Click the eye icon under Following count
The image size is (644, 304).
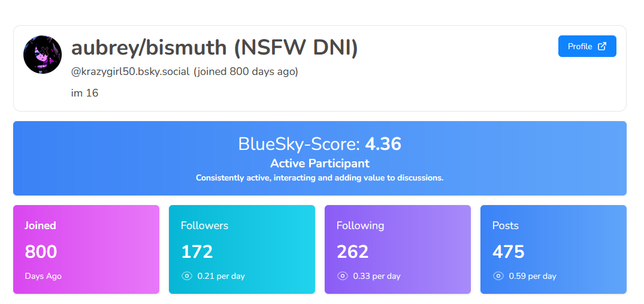[342, 276]
